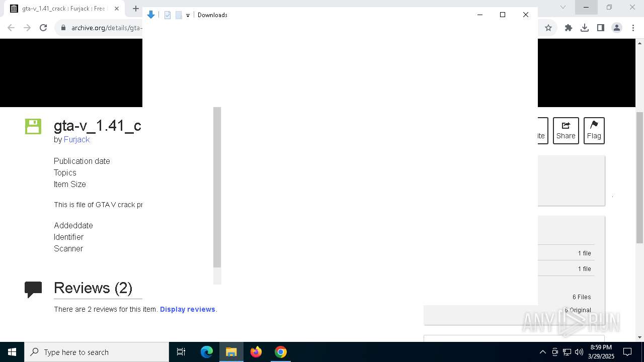Show hidden system tray icons
Image resolution: width=644 pixels, height=362 pixels.
(x=542, y=352)
